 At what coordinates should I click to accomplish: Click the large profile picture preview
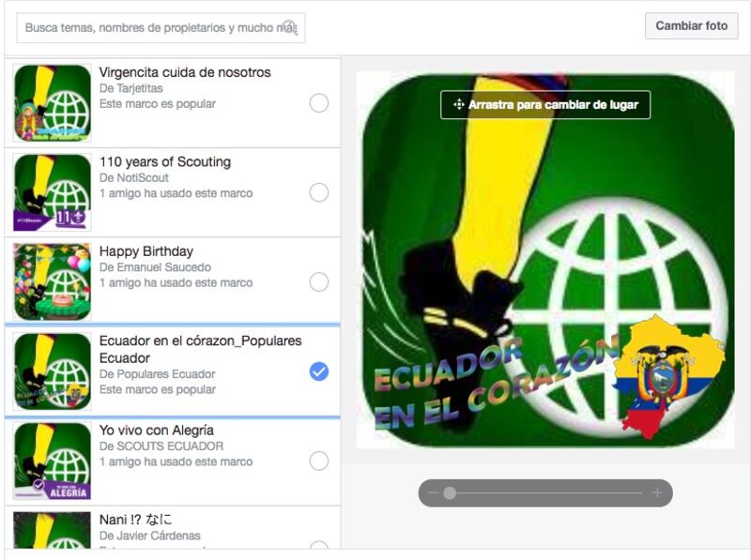[x=545, y=260]
